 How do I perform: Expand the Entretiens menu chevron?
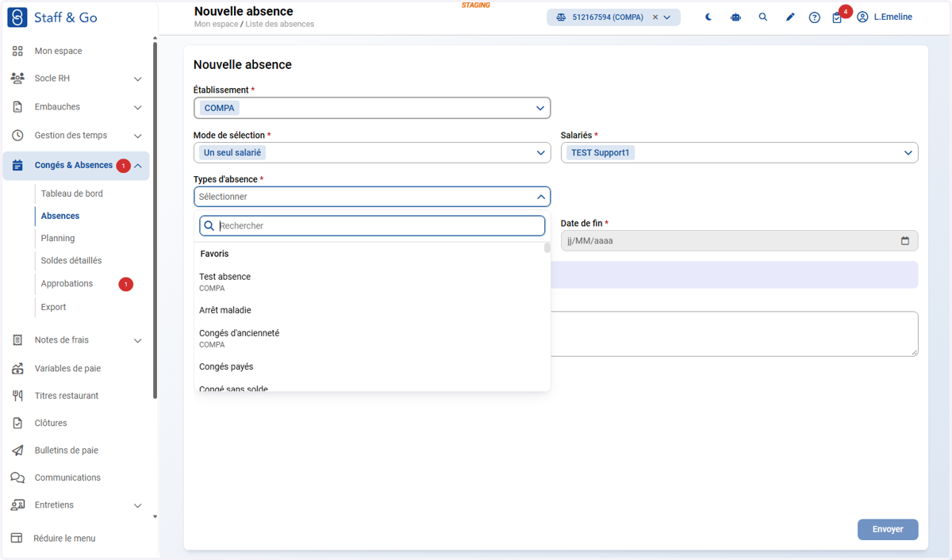coord(138,506)
